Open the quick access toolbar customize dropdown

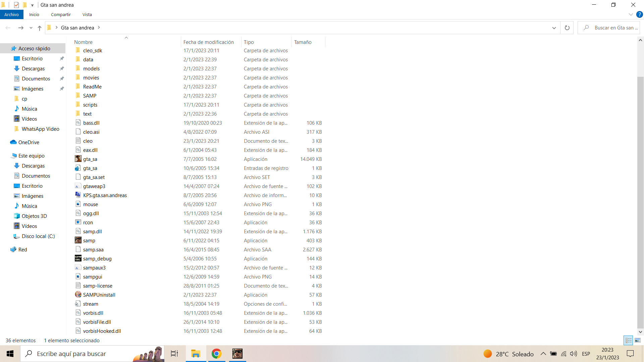32,5
